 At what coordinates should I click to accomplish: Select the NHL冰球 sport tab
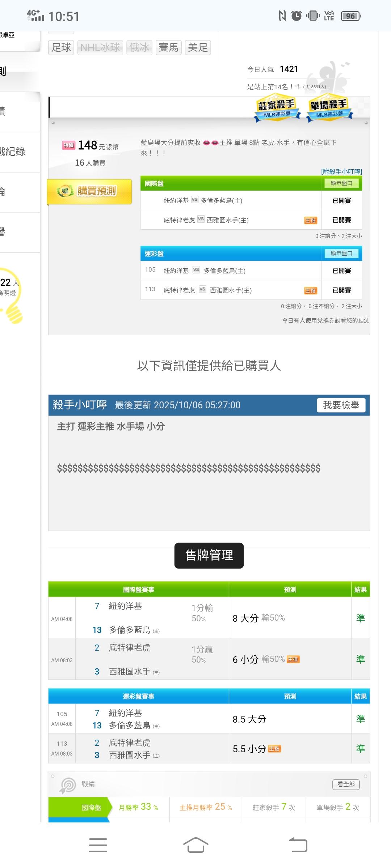(100, 47)
